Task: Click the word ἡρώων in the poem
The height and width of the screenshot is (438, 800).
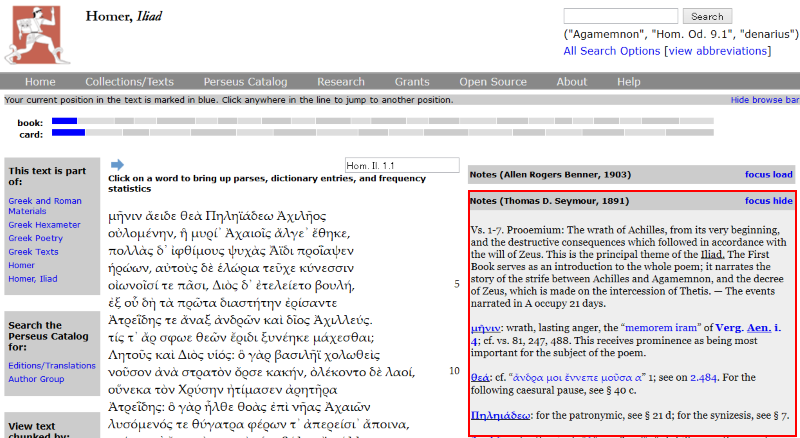Action: click(128, 269)
